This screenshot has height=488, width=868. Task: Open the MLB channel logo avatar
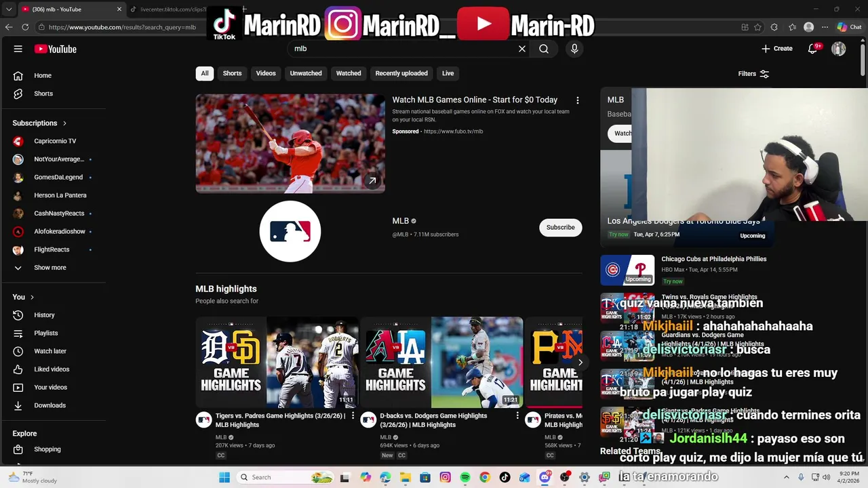tap(290, 231)
